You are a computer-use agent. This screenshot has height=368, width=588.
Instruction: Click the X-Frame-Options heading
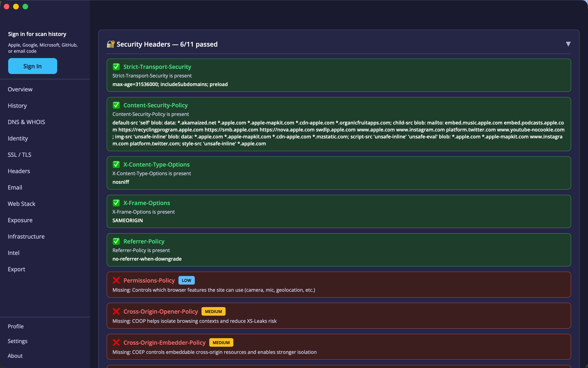[x=147, y=203]
